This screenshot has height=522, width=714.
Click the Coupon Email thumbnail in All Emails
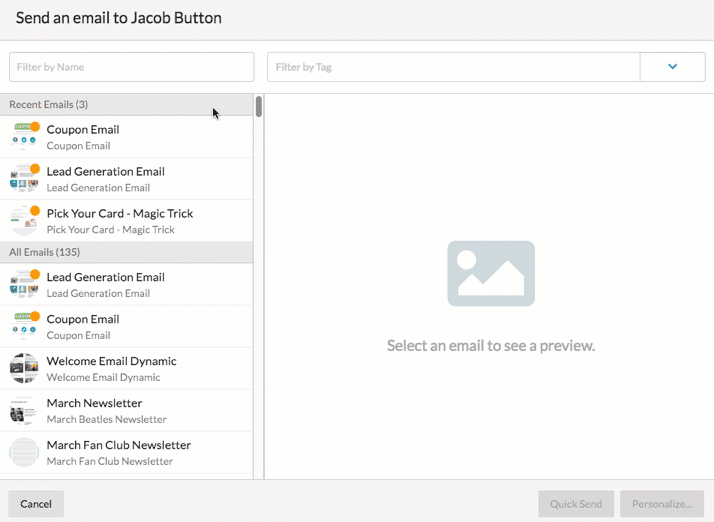24,327
